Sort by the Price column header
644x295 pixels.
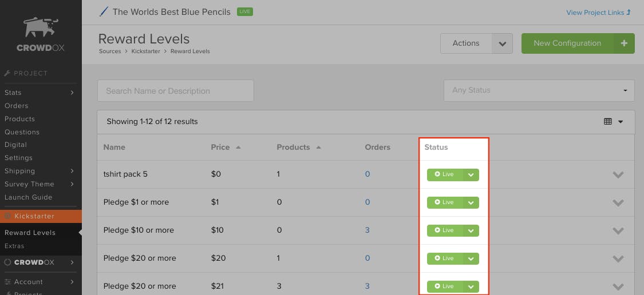pos(226,147)
